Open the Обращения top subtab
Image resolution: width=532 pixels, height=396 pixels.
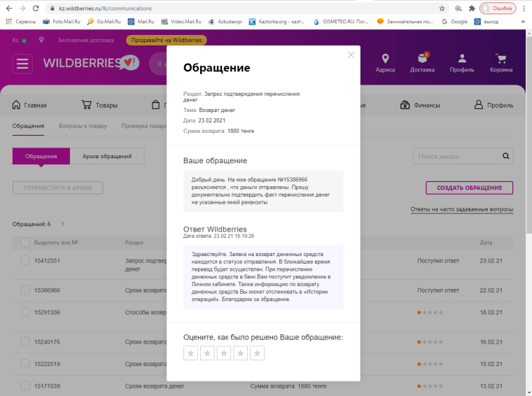pos(28,126)
